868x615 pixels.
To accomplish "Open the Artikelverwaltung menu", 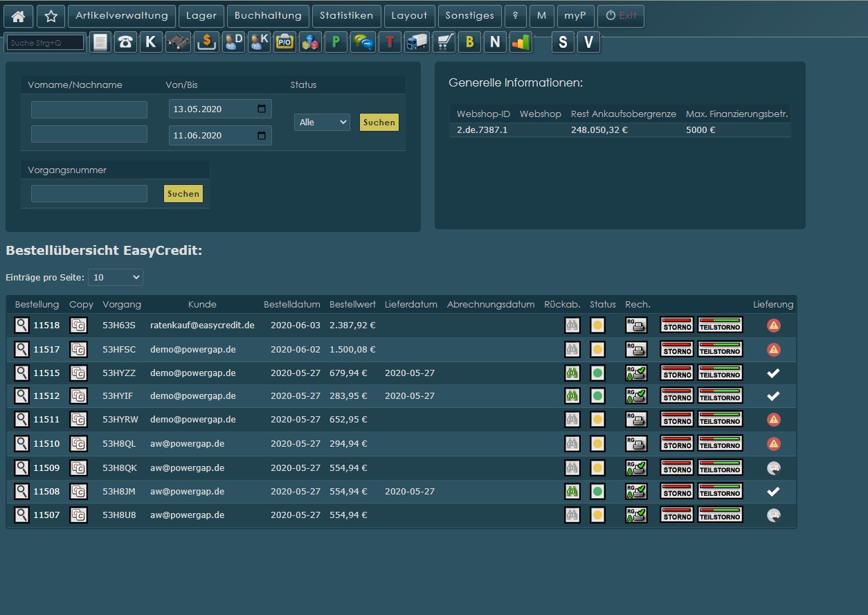I will (121, 16).
